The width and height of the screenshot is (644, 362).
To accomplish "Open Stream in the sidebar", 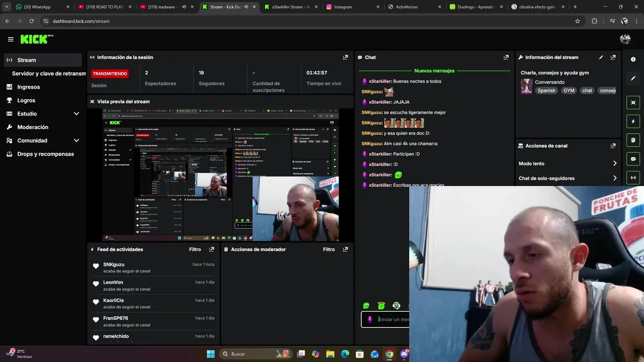I will coord(42,60).
